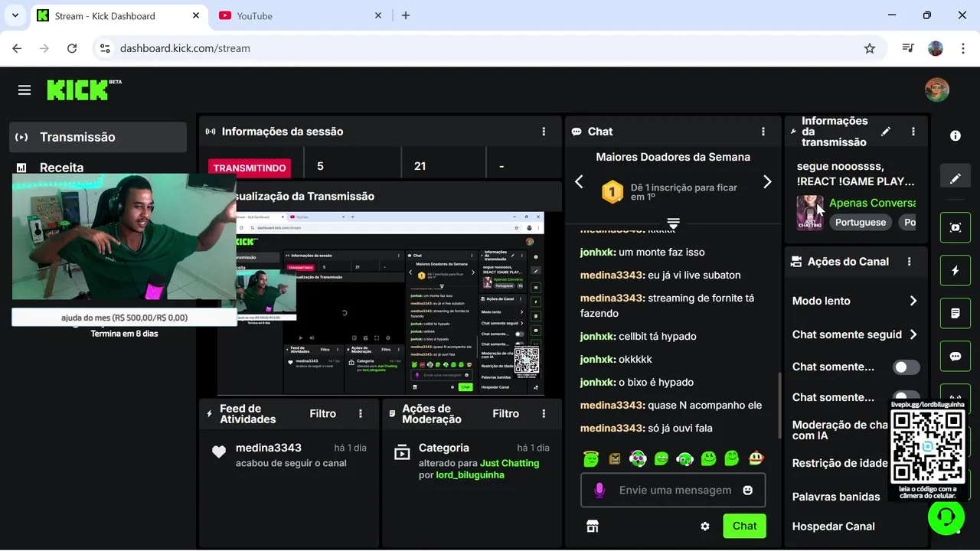The height and width of the screenshot is (551, 980).
Task: Click the Chrome media control icon
Action: (908, 48)
